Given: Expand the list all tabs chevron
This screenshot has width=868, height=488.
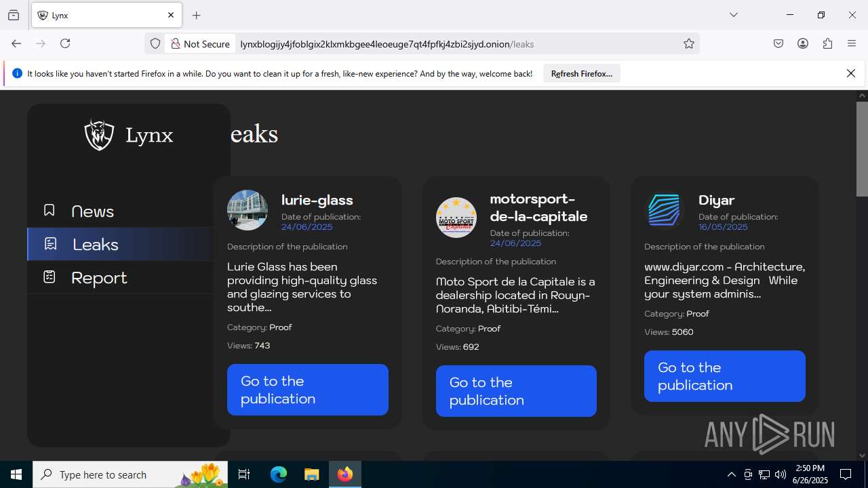Looking at the screenshot, I should point(733,15).
